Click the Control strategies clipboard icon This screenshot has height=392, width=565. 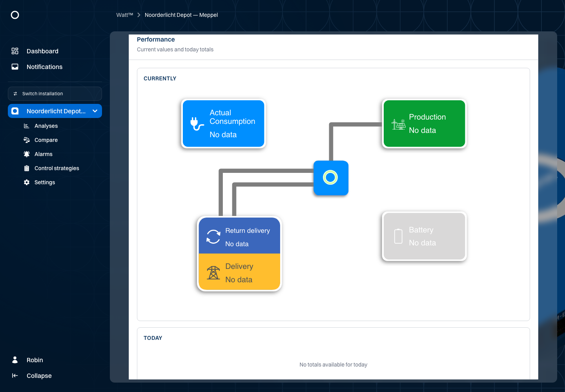(27, 168)
